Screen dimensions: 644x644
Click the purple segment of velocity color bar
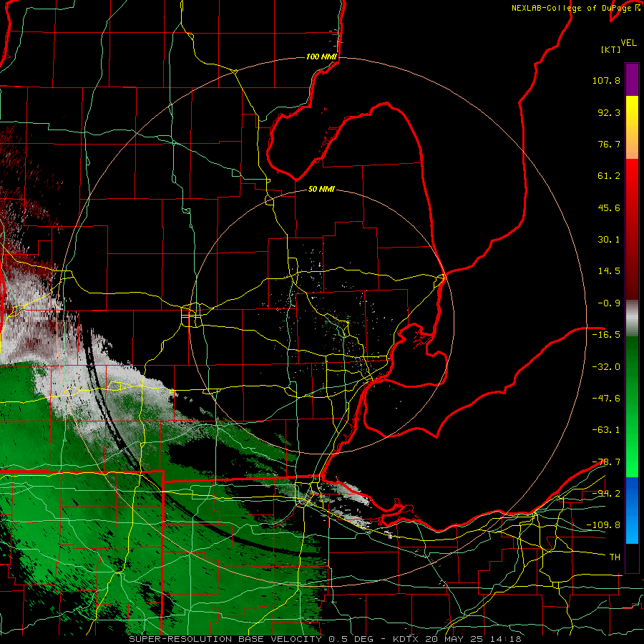click(632, 79)
